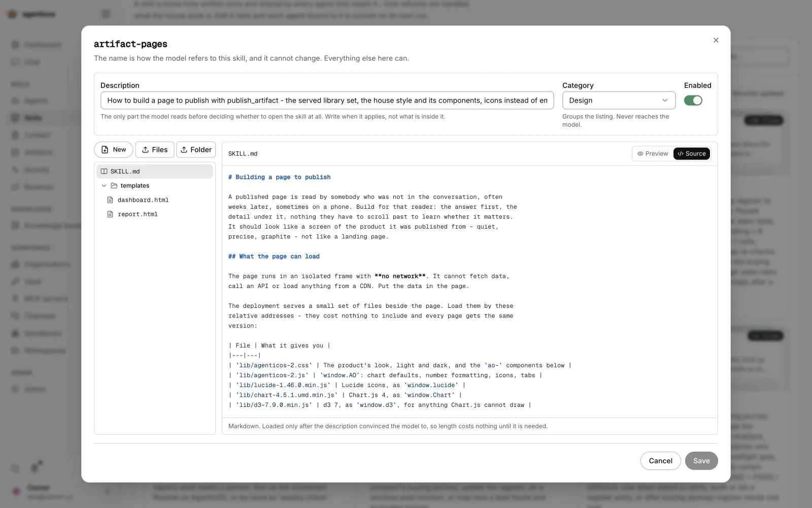
Task: Open the Category dropdown showing Design
Action: [619, 101]
